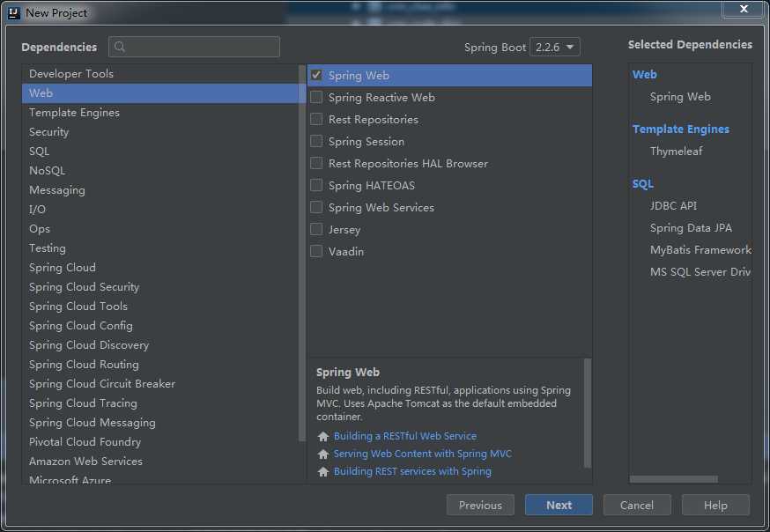
Task: Select Thymeleaf in Selected Dependencies
Action: point(677,151)
